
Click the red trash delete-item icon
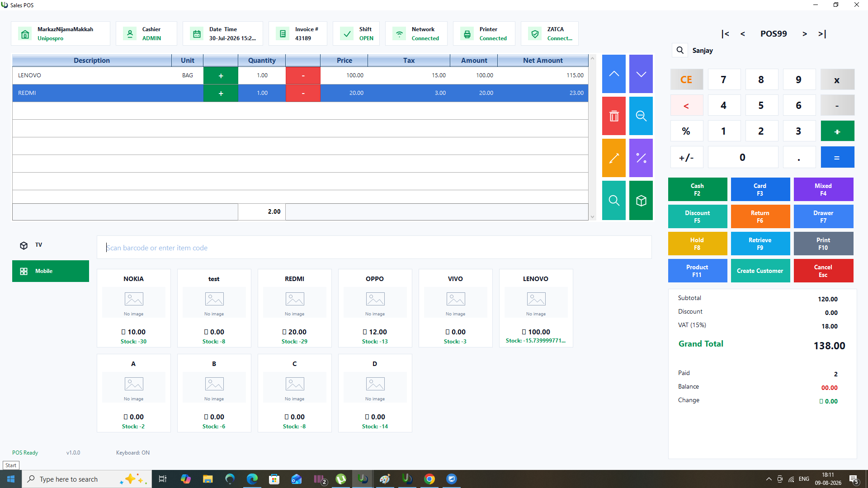(x=613, y=116)
